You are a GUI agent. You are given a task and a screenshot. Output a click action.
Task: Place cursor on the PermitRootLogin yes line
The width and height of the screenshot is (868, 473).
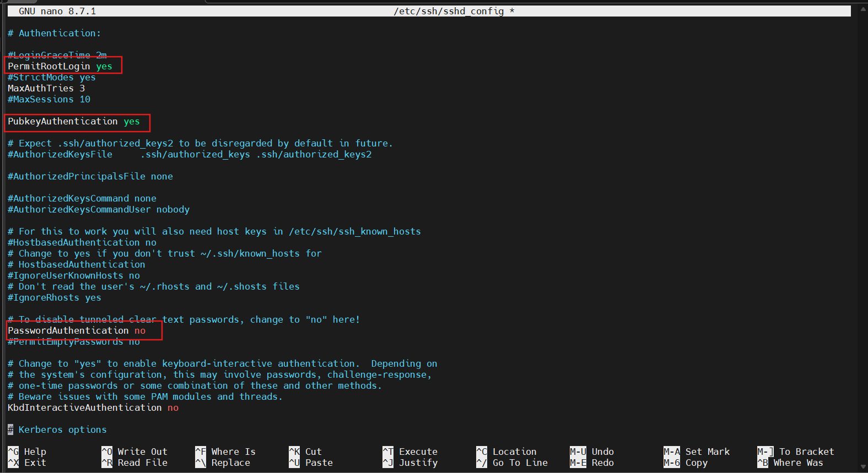coord(60,66)
